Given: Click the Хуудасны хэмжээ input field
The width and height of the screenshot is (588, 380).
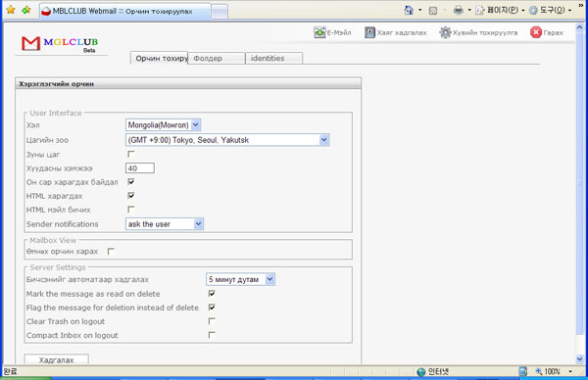Looking at the screenshot, I should click(x=140, y=167).
